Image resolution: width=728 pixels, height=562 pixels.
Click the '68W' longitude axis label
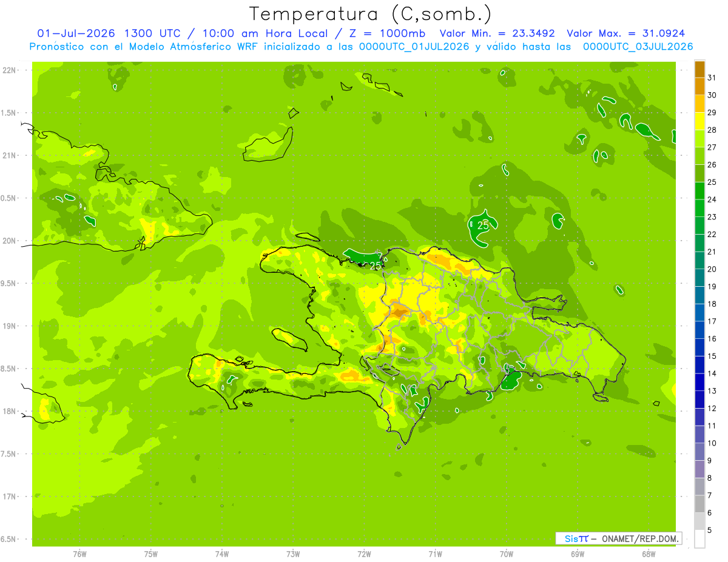pyautogui.click(x=649, y=555)
